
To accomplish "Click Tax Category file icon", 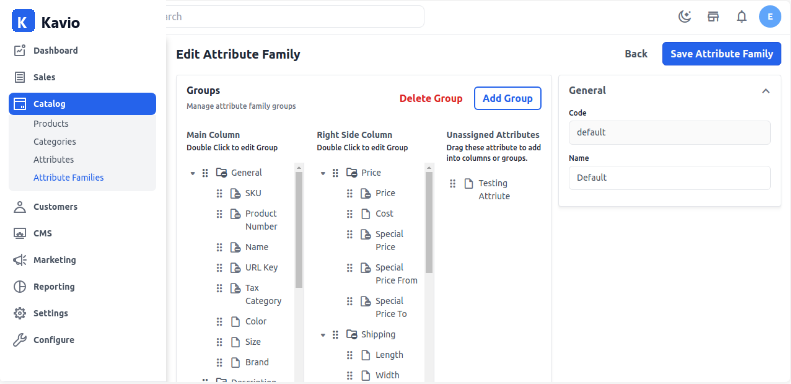I will coord(235,288).
